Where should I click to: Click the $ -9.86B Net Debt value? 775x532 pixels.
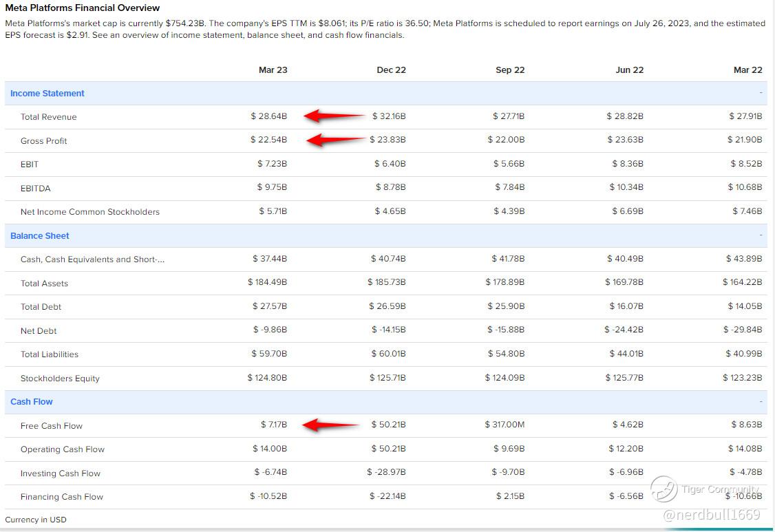(x=270, y=330)
